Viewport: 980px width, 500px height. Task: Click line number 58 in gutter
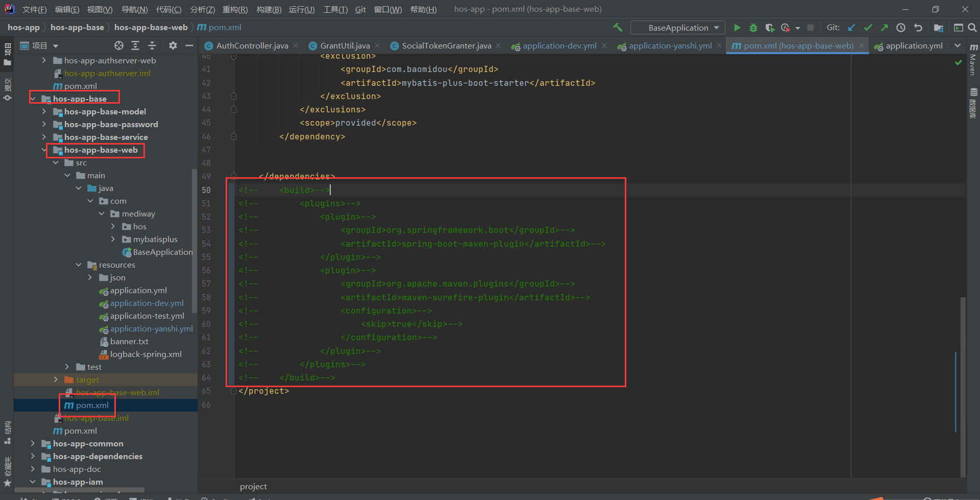[x=206, y=297]
